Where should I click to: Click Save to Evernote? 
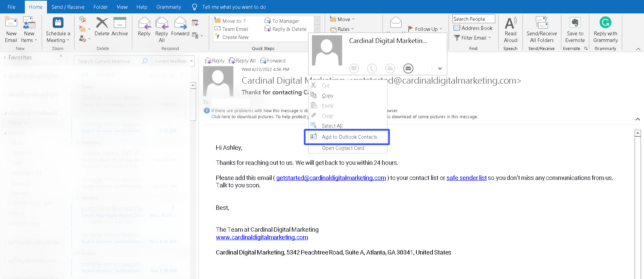coord(575,30)
